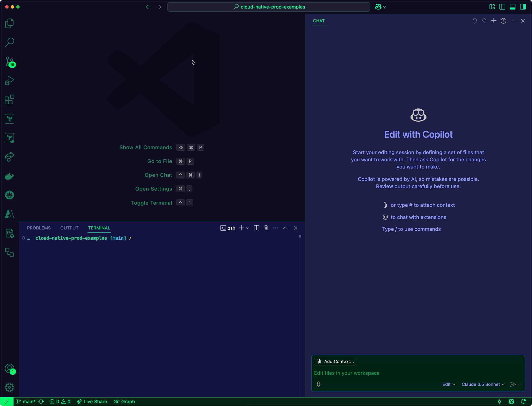Show chat history in Chat panel
The width and height of the screenshot is (532, 406).
click(x=503, y=21)
